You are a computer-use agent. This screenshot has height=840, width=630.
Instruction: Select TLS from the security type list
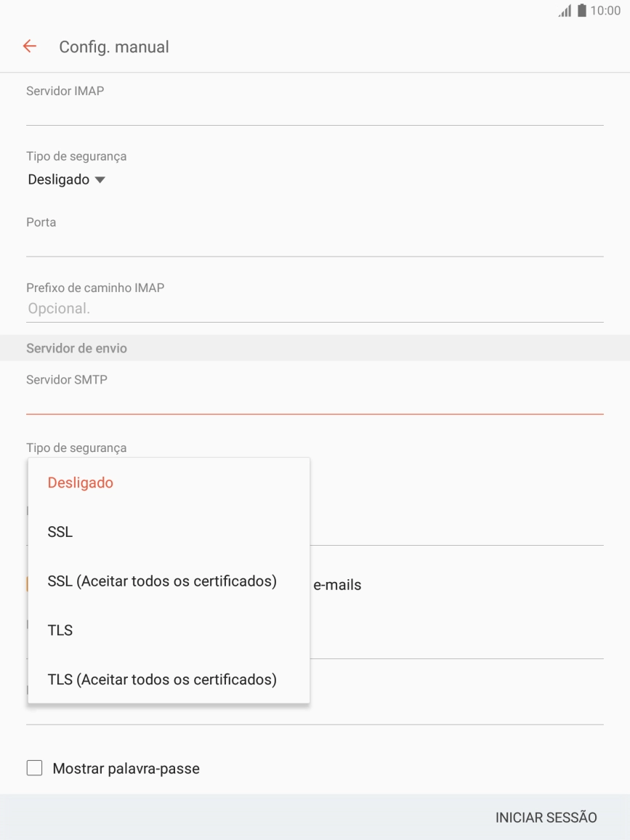pos(61,630)
